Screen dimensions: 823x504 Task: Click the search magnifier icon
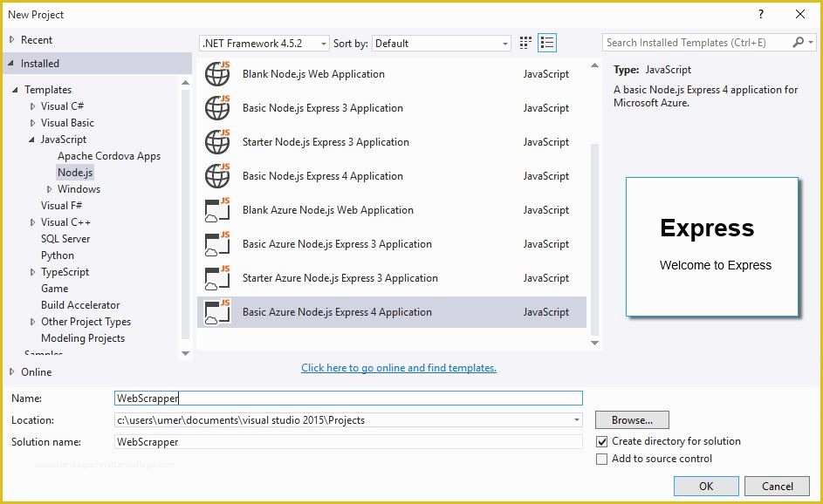click(799, 42)
